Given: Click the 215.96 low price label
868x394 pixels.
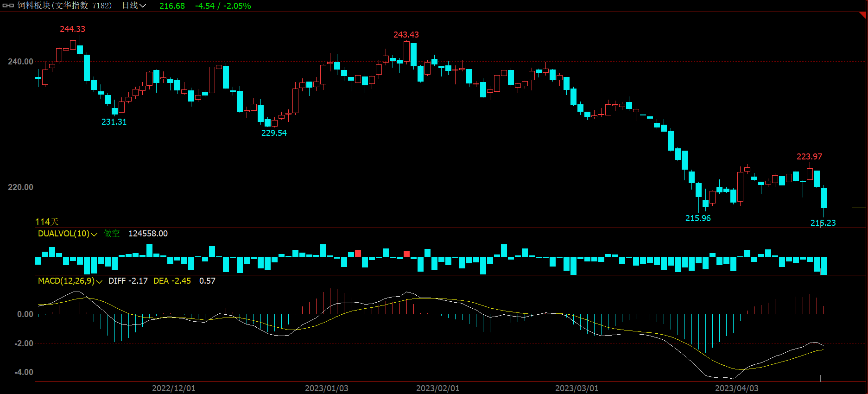Looking at the screenshot, I should [x=698, y=218].
